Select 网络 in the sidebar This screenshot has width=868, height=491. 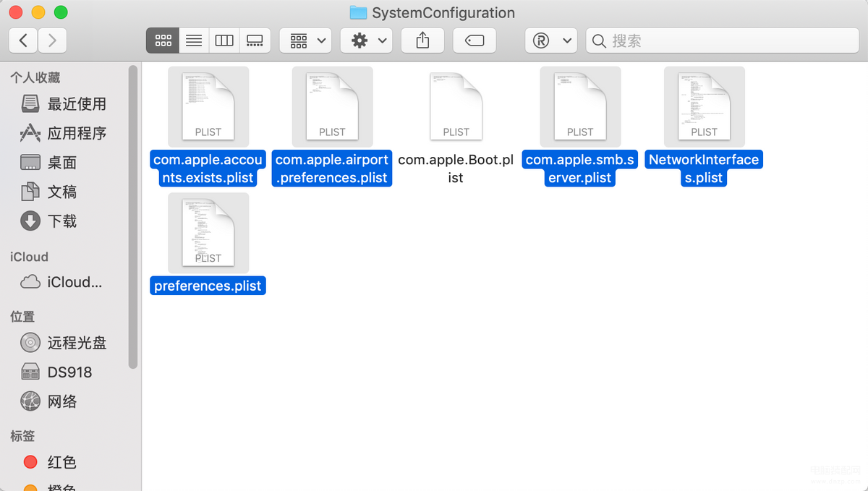click(49, 401)
